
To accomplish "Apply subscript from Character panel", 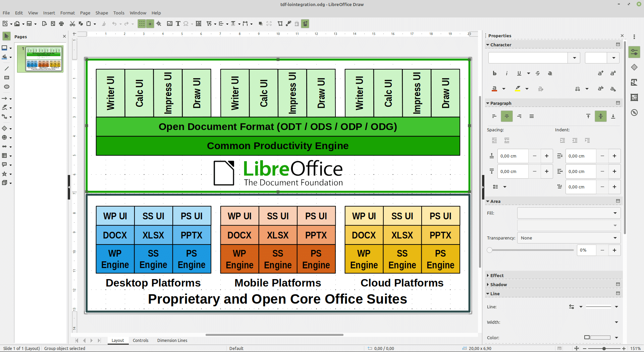I will 613,89.
